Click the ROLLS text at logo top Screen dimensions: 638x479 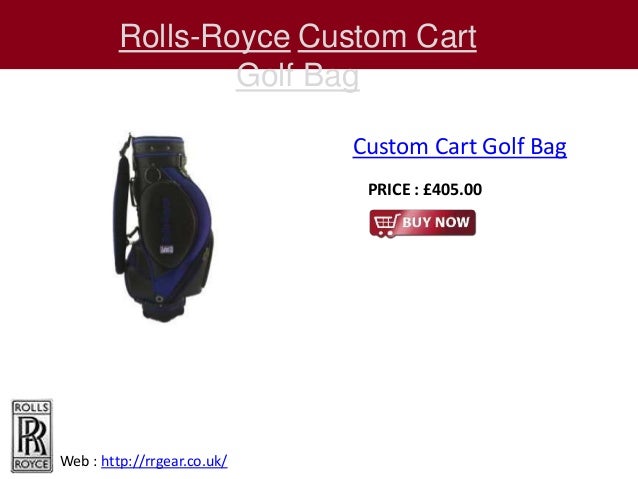[31, 407]
